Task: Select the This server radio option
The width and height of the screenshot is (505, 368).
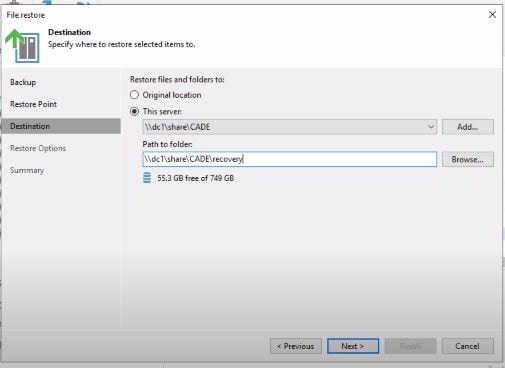Action: pyautogui.click(x=134, y=111)
